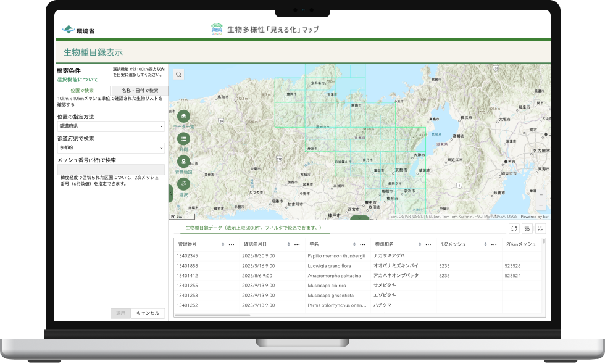Screen dimensions: 605x364
Task: Zoom in with the map plus button
Action: pos(541,193)
